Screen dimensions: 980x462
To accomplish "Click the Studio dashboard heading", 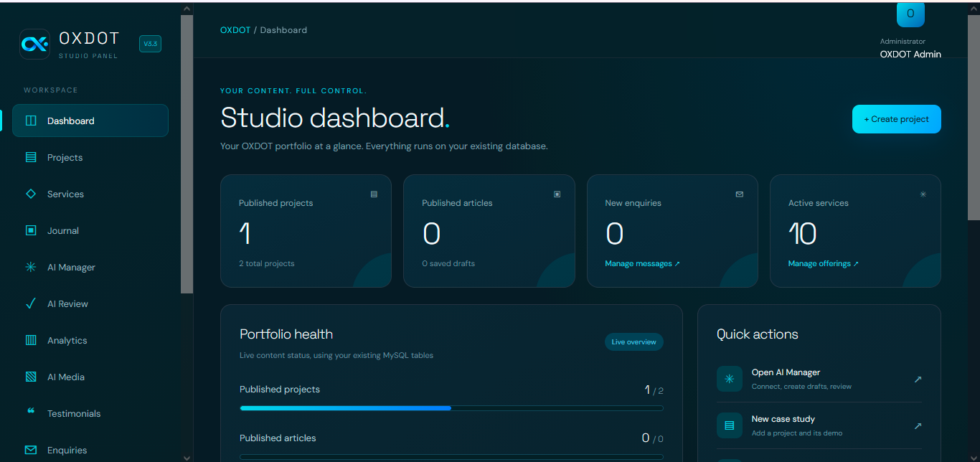I will pyautogui.click(x=335, y=118).
